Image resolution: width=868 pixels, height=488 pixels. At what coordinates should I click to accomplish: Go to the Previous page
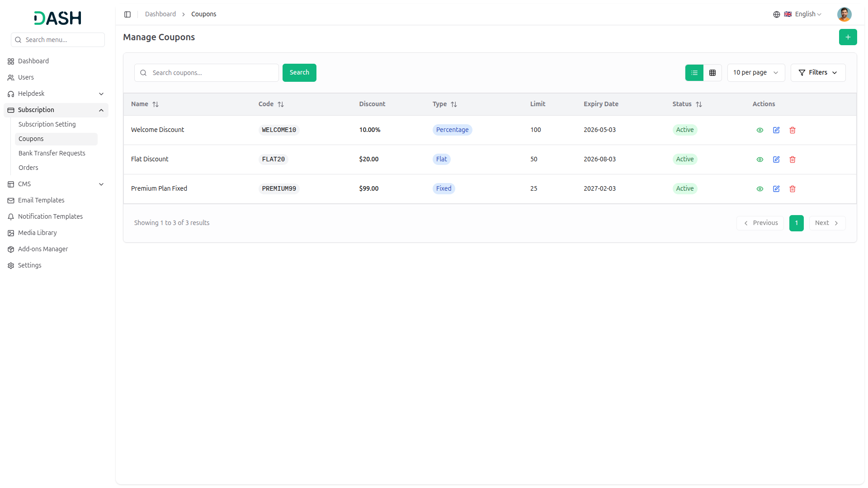point(760,223)
